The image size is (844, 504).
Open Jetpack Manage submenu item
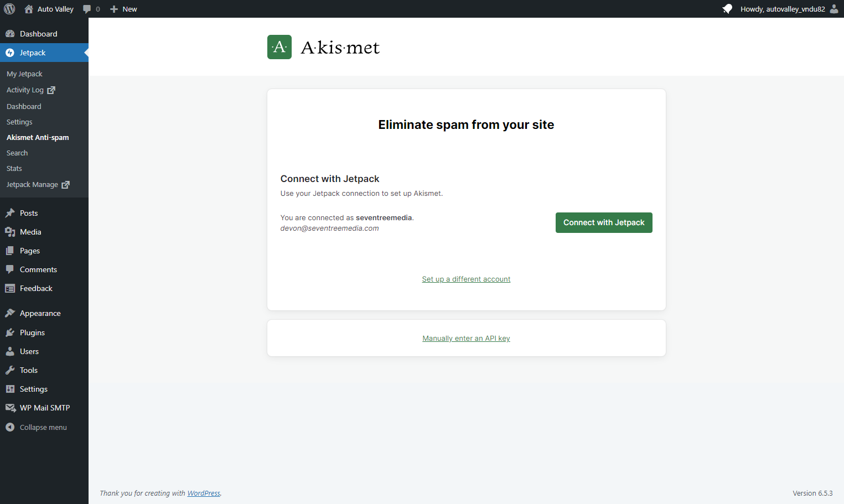click(32, 184)
